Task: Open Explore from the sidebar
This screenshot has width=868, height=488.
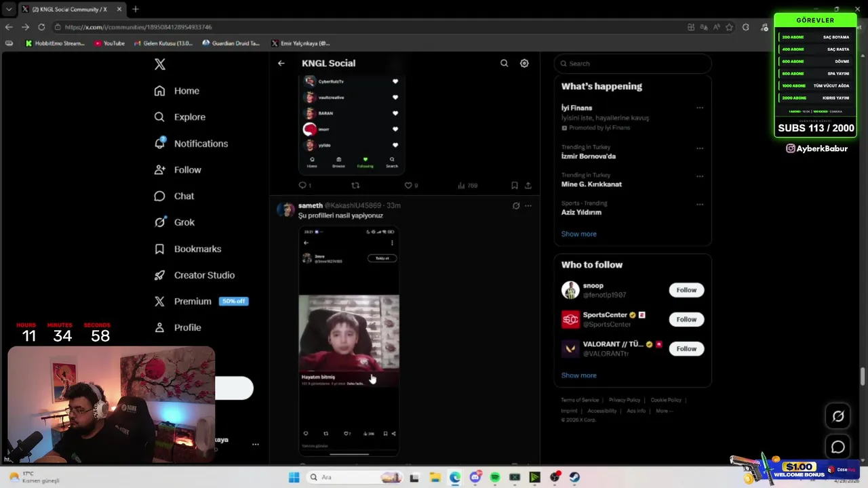Action: [180, 117]
